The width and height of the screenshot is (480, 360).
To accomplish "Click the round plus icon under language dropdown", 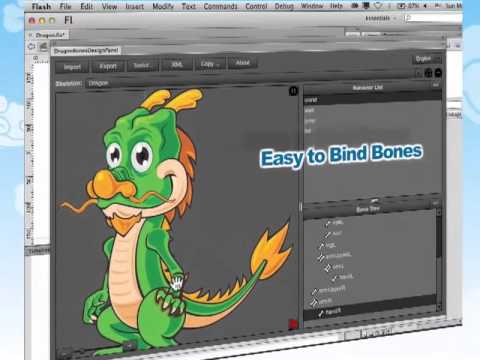I will (x=429, y=73).
